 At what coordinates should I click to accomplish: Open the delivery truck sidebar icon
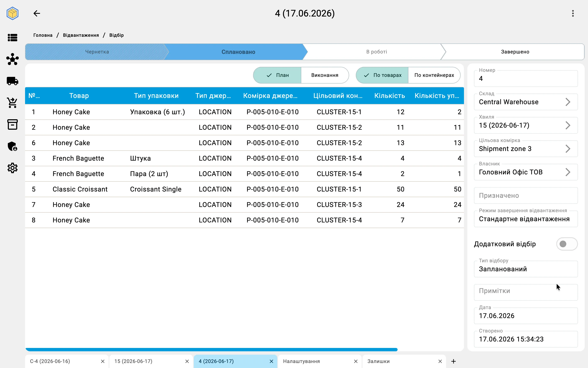coord(12,81)
